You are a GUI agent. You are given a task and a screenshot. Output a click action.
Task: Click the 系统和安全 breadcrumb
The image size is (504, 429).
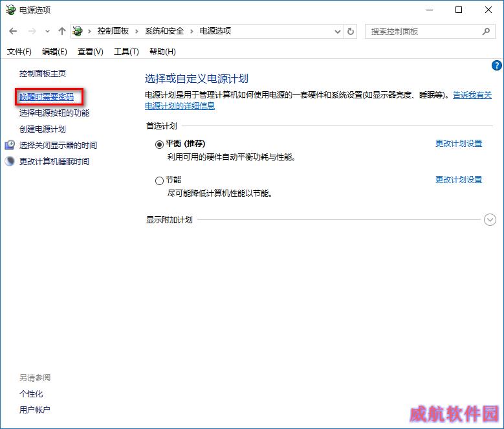[x=164, y=31]
